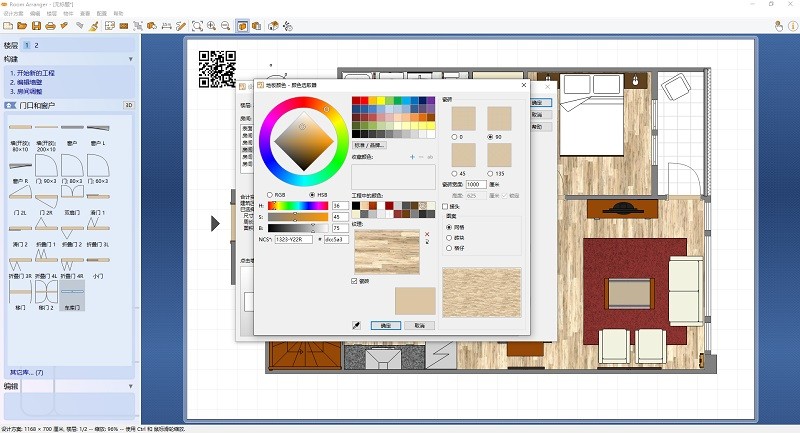Viewport: 800px width, 433px height.
Task: Select the 折叠门 1 folding door item
Action: [46, 232]
